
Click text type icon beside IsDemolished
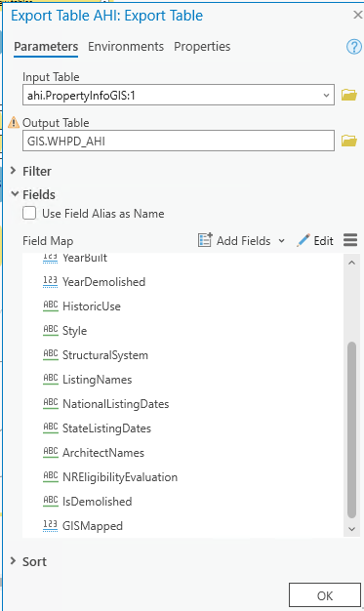tap(51, 501)
